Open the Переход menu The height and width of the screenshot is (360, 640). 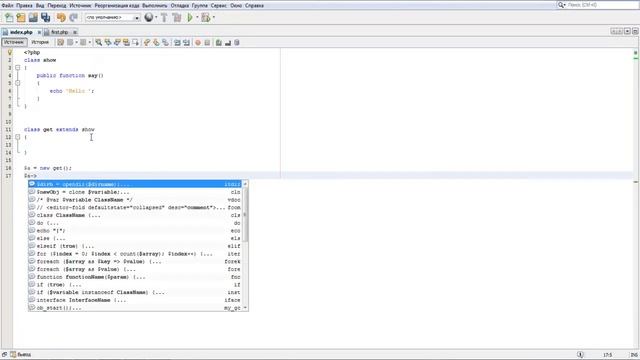coord(57,6)
